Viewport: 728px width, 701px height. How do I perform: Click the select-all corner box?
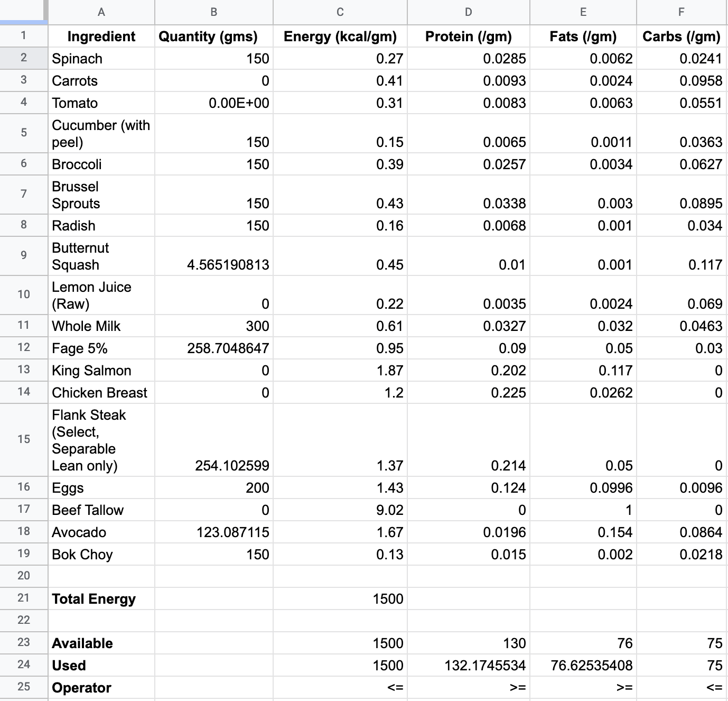click(24, 12)
